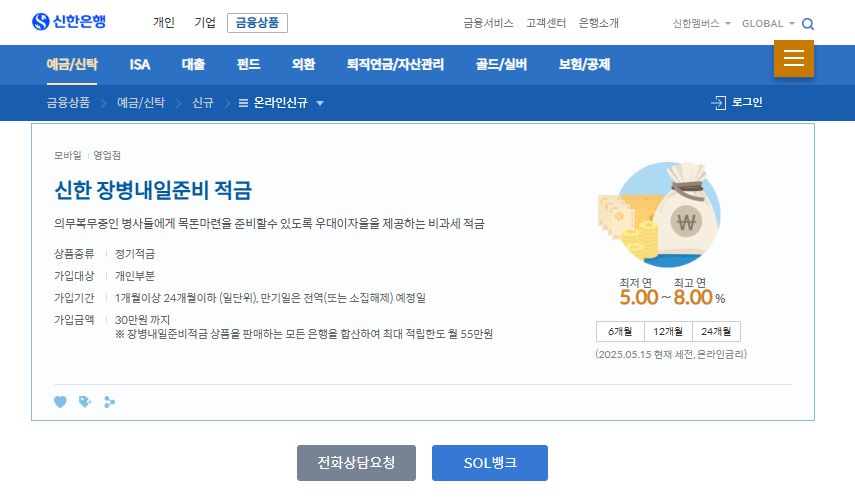
Task: Switch to the 퇴직연금/자산관리 tab
Action: pos(395,64)
